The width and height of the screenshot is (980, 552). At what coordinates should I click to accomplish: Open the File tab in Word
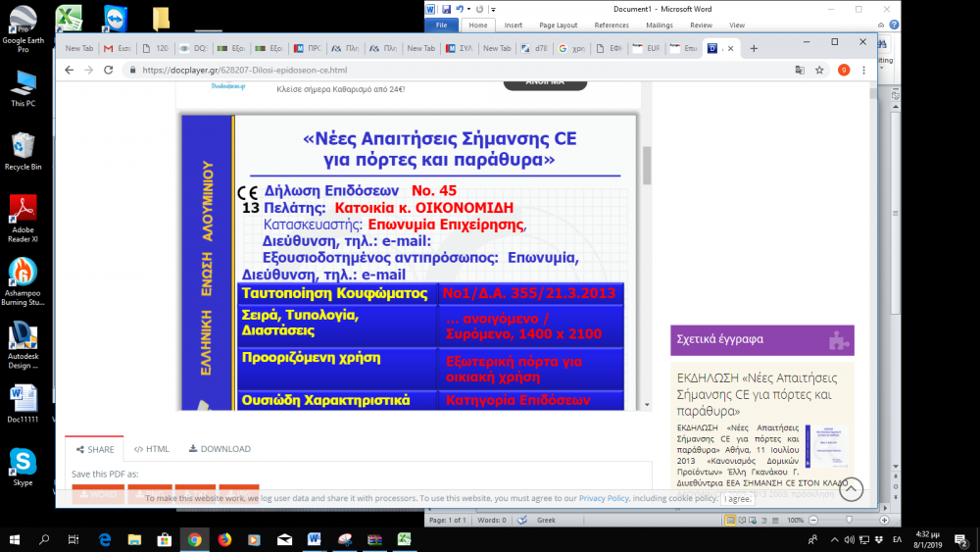tap(441, 25)
